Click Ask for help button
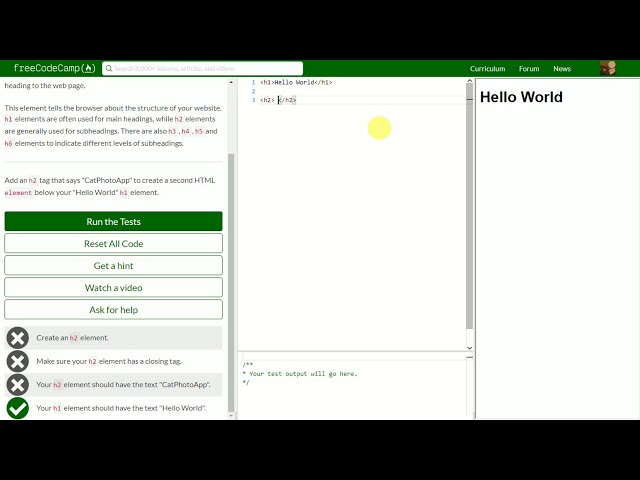This screenshot has width=640, height=480. pyautogui.click(x=113, y=310)
